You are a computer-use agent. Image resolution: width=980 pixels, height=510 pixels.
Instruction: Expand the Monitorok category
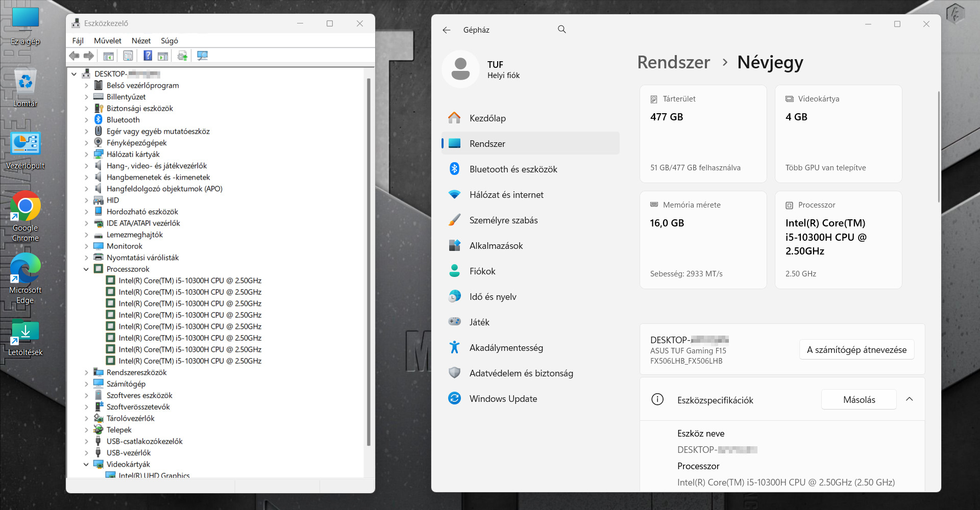(86, 246)
